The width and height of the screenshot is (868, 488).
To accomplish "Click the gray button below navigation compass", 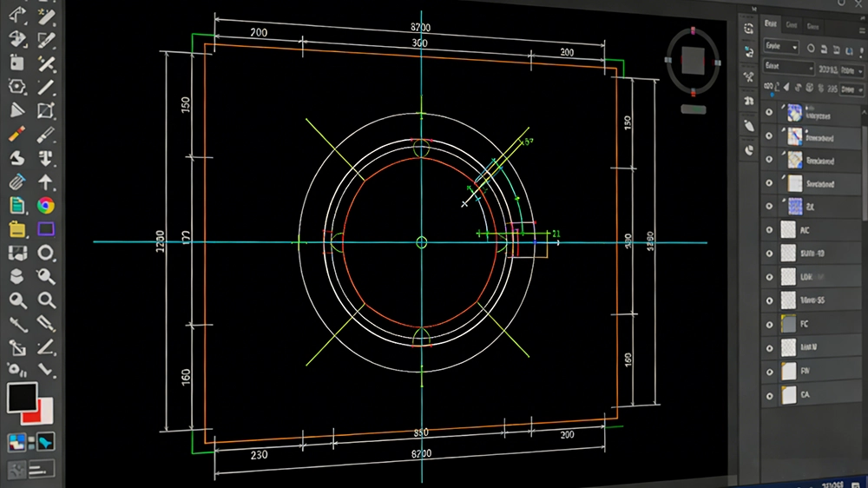I will 692,109.
